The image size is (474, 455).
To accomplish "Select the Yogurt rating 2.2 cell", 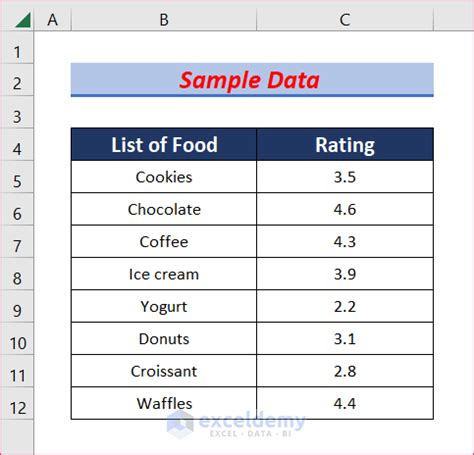I will click(345, 306).
